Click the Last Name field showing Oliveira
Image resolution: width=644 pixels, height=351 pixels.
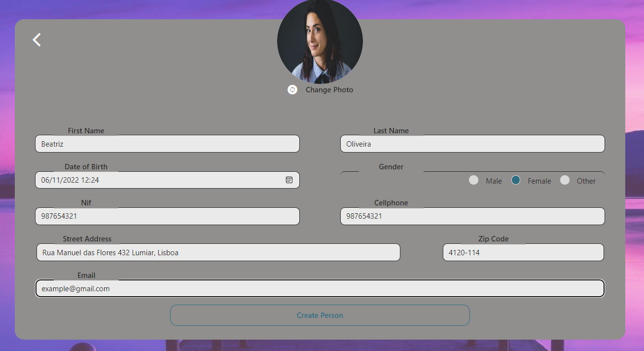(x=472, y=144)
